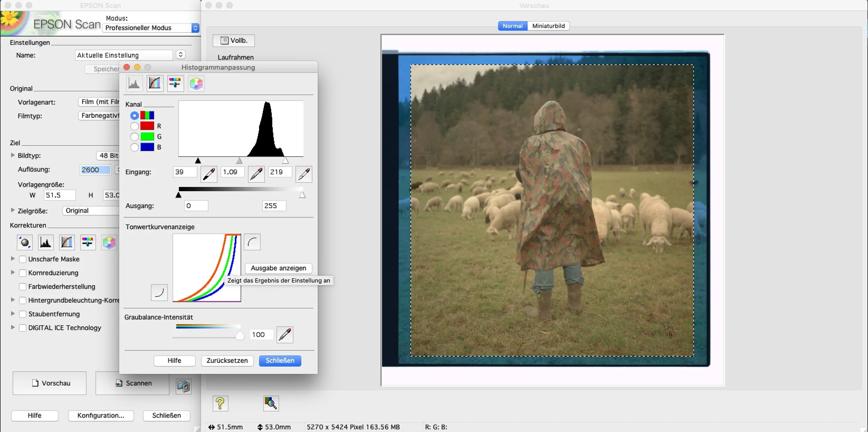868x432 pixels.
Task: Click the Auto Exposure icon under Korrekturen
Action: pyautogui.click(x=25, y=242)
